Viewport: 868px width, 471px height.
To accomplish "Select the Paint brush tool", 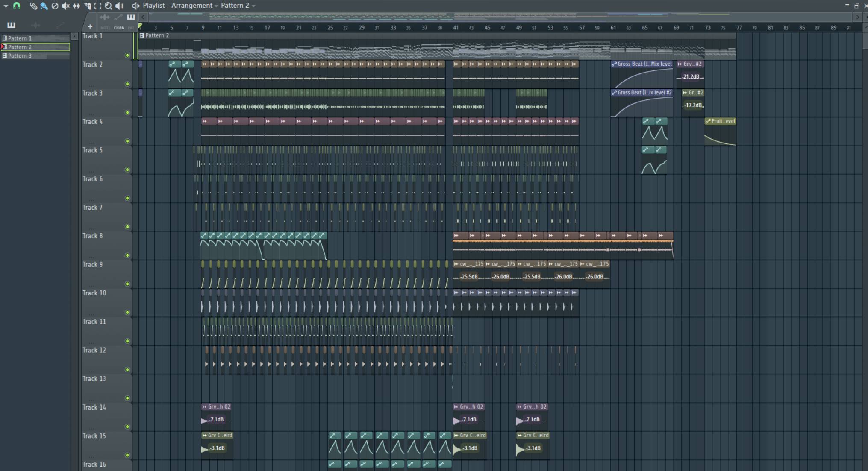I will click(44, 6).
